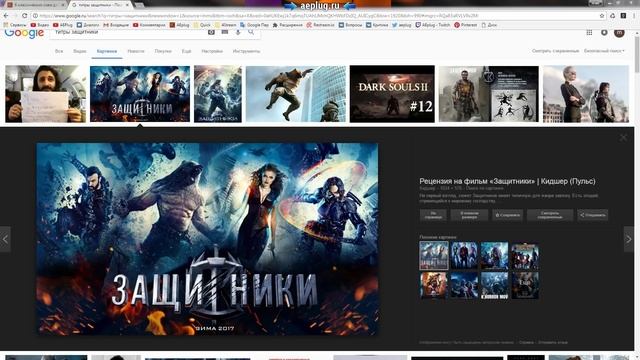The width and height of the screenshot is (640, 360).
Task: Open the Диалоги bookmark
Action: click(x=88, y=25)
